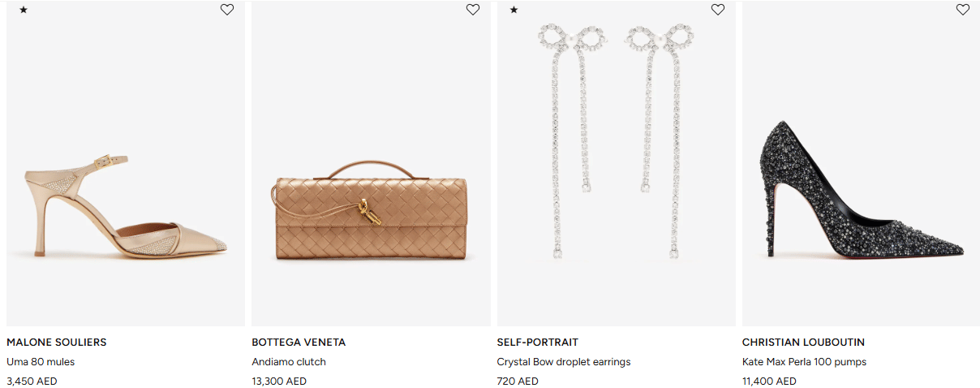Open the crystal bow earrings image

pos(616,142)
